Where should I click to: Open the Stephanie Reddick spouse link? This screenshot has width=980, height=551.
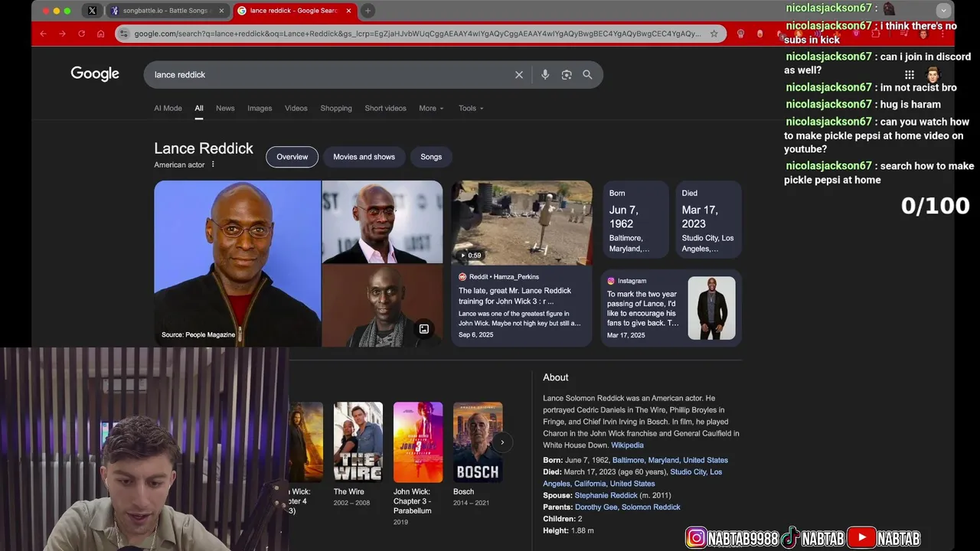[606, 495]
